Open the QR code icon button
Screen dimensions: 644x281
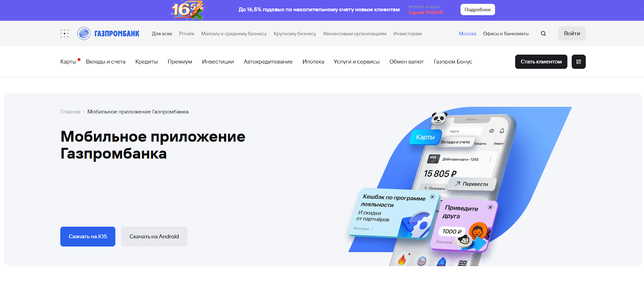579,62
